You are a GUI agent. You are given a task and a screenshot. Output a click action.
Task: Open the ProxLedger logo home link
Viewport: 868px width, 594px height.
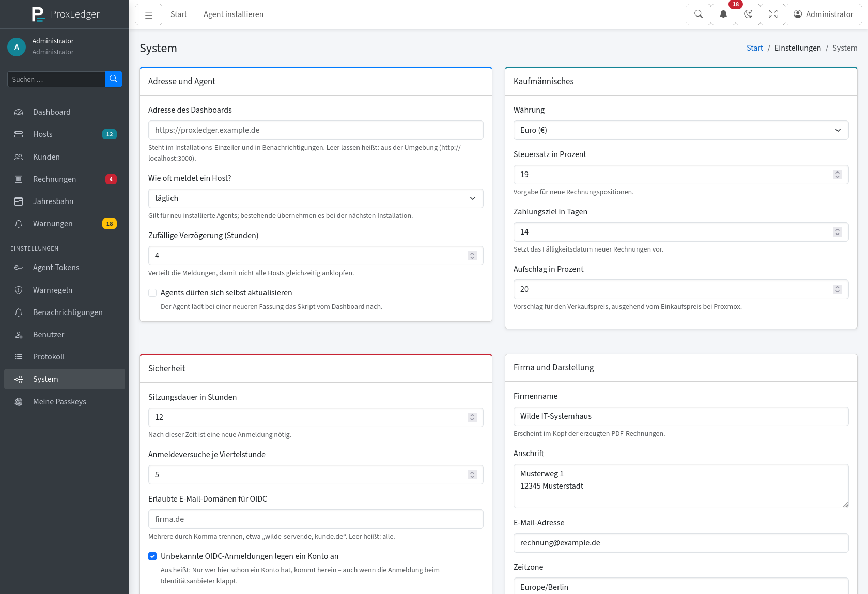pyautogui.click(x=65, y=14)
